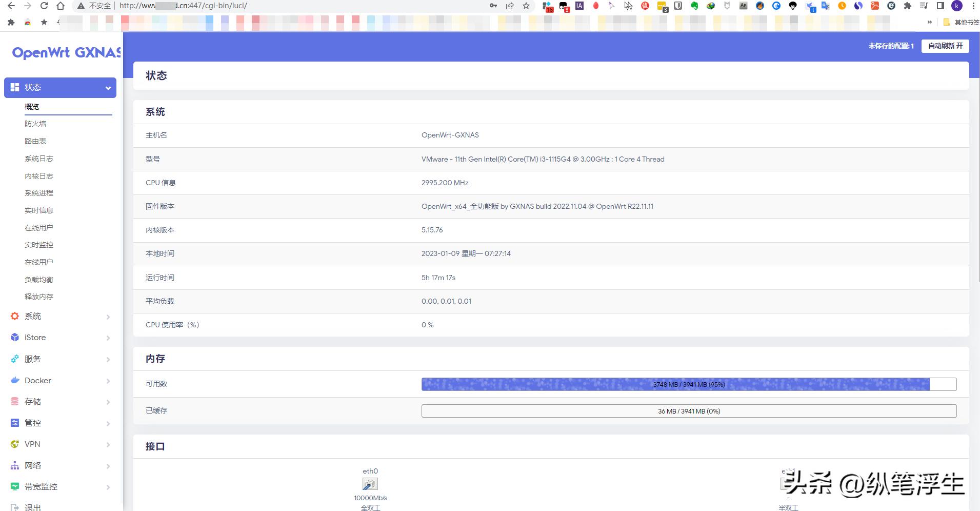This screenshot has height=511, width=980.
Task: Click the 网络 network topology icon
Action: [x=15, y=465]
